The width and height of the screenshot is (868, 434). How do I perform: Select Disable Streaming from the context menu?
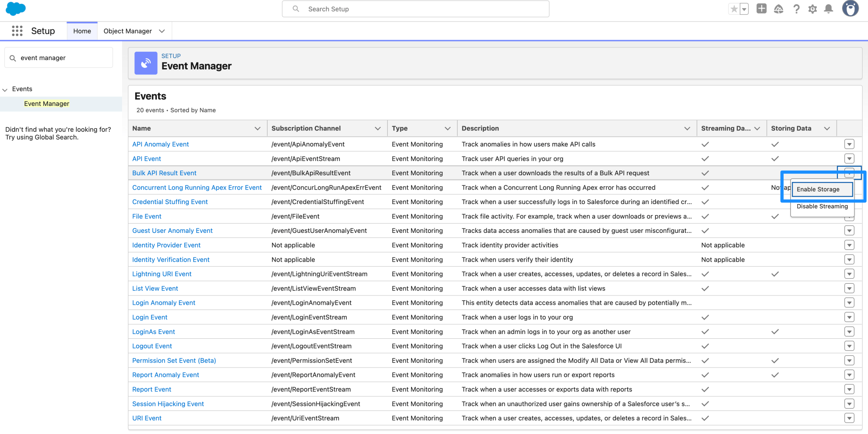(x=822, y=207)
